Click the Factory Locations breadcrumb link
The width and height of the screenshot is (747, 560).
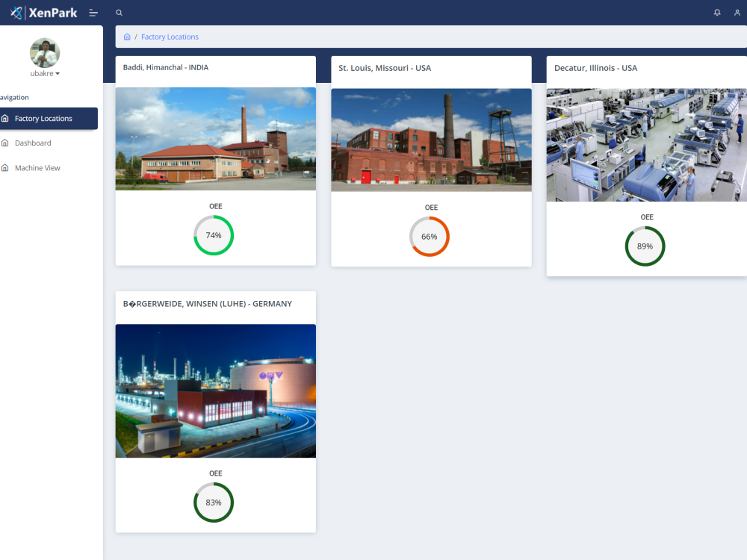coord(170,37)
